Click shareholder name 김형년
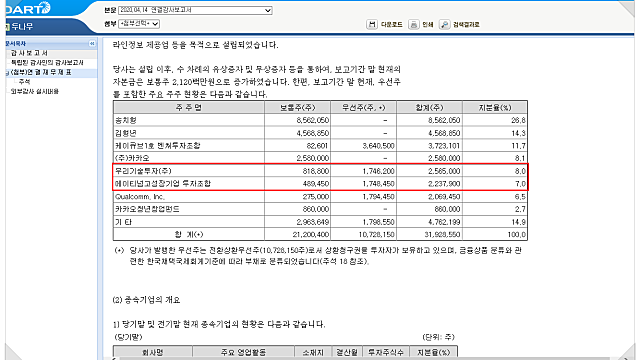 point(125,133)
